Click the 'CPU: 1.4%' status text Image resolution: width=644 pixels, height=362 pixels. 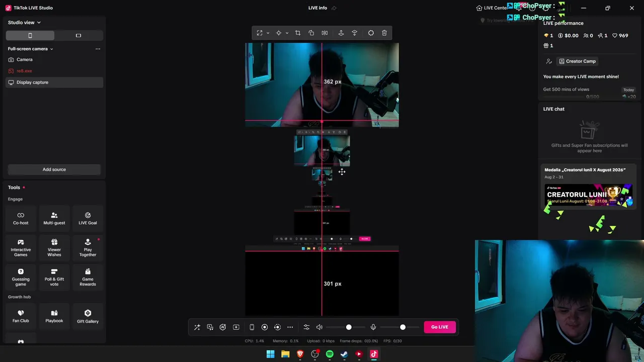click(x=255, y=341)
